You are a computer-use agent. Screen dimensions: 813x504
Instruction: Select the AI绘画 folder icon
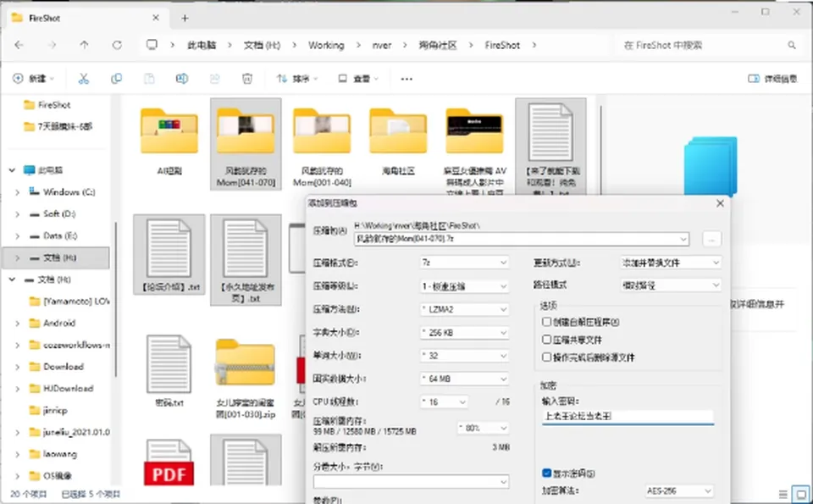(169, 131)
